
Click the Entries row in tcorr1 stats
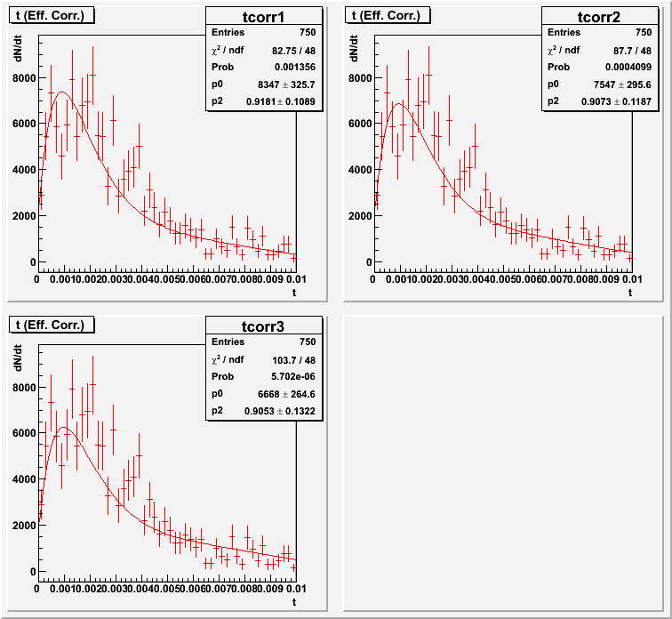coord(264,33)
